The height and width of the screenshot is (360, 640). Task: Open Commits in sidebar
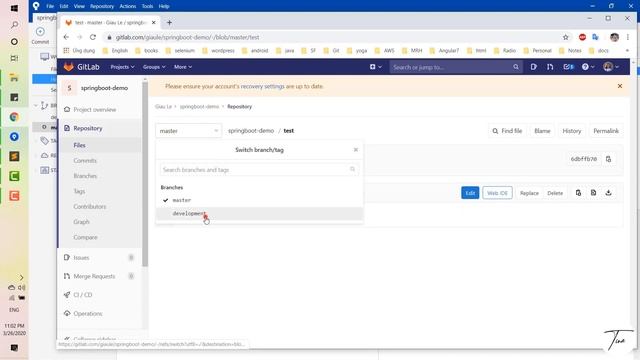85,160
